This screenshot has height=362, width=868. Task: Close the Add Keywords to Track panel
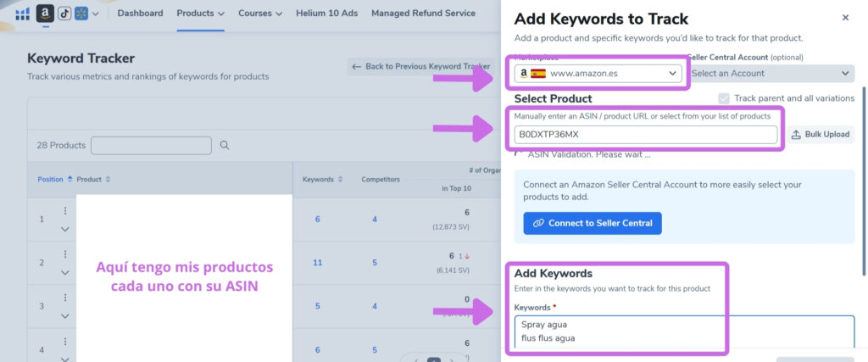point(845,18)
